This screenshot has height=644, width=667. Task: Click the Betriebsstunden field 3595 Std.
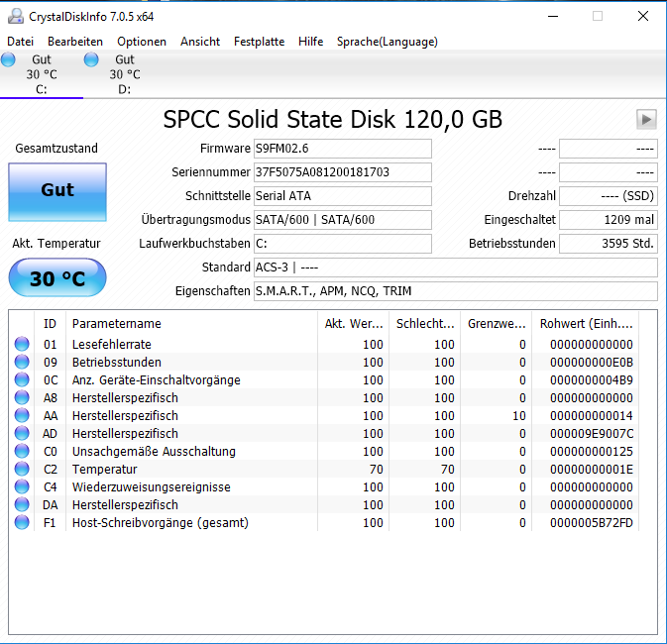(x=609, y=244)
